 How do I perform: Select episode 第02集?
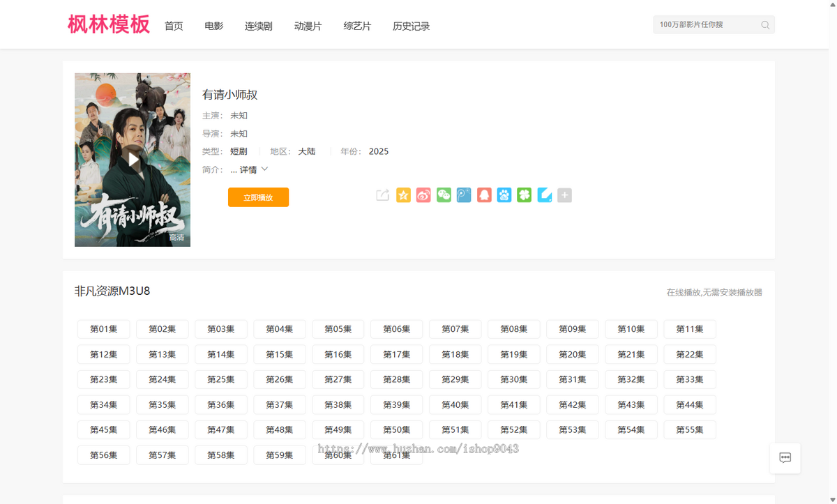coord(163,329)
